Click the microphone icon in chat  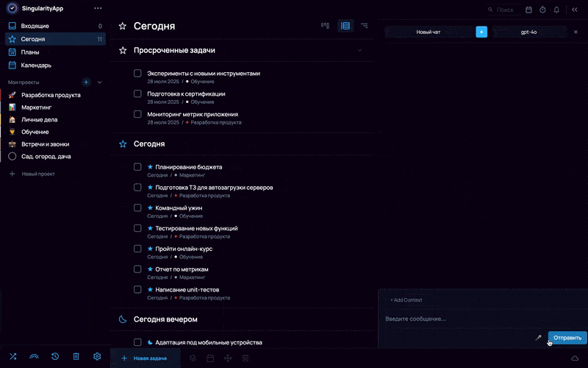tap(538, 338)
